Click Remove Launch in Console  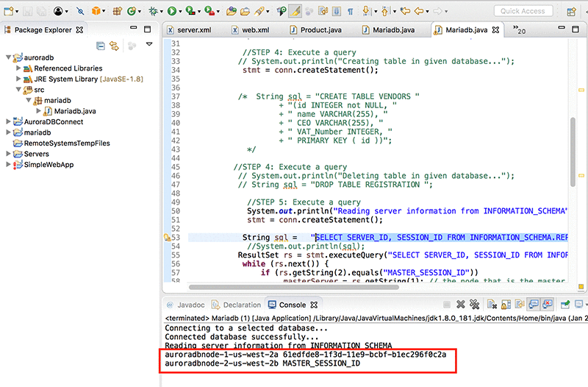(x=461, y=304)
